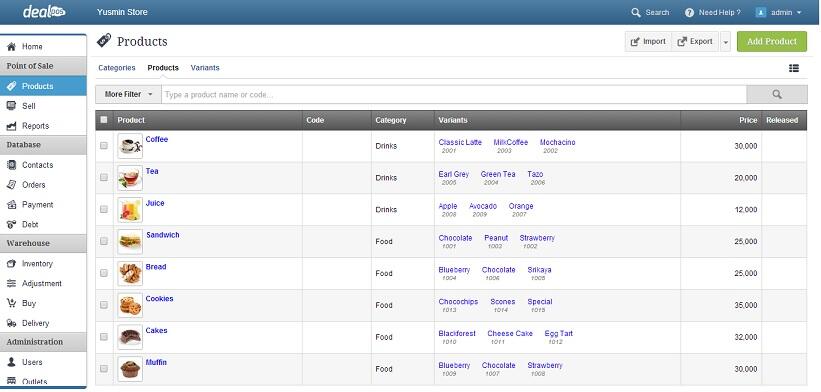This screenshot has height=392, width=821.
Task: Open the Green Tea variant link
Action: click(498, 174)
